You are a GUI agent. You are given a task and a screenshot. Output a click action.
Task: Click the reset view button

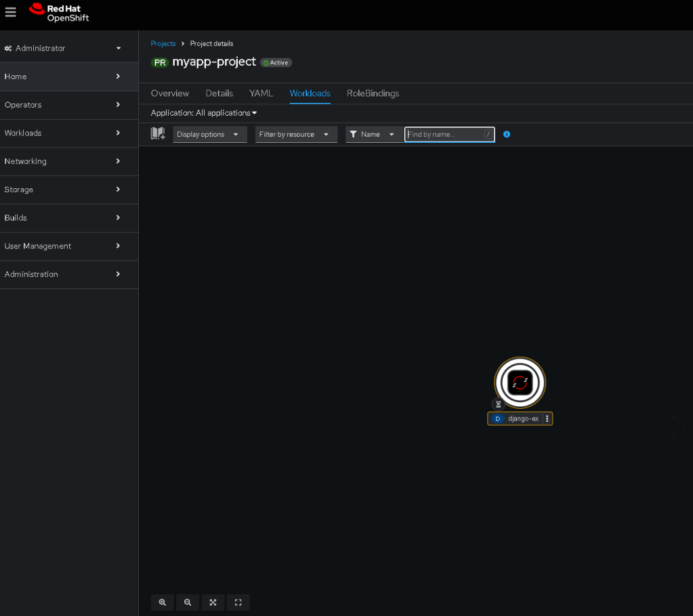coord(238,602)
